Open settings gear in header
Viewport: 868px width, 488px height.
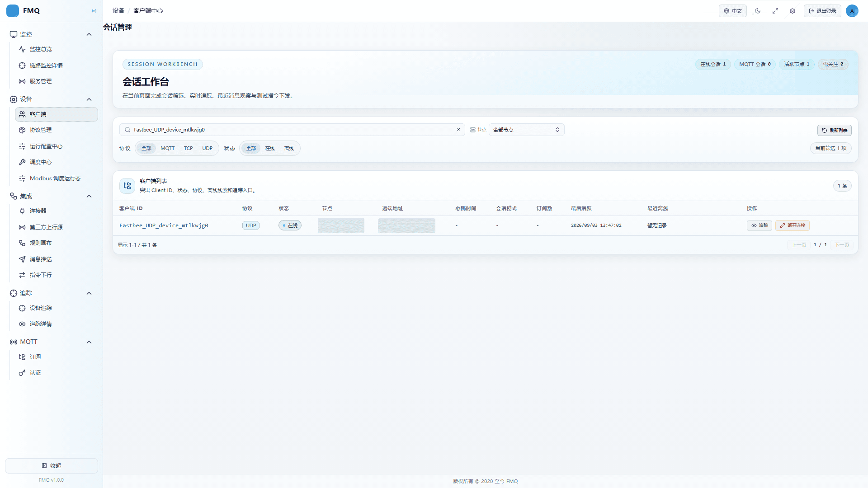[x=793, y=11]
